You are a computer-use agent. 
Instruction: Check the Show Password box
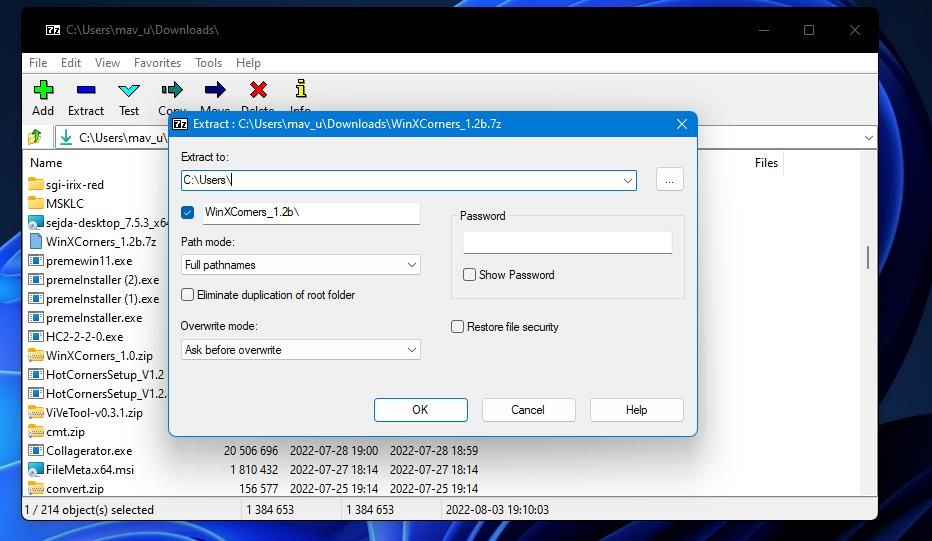(x=469, y=275)
